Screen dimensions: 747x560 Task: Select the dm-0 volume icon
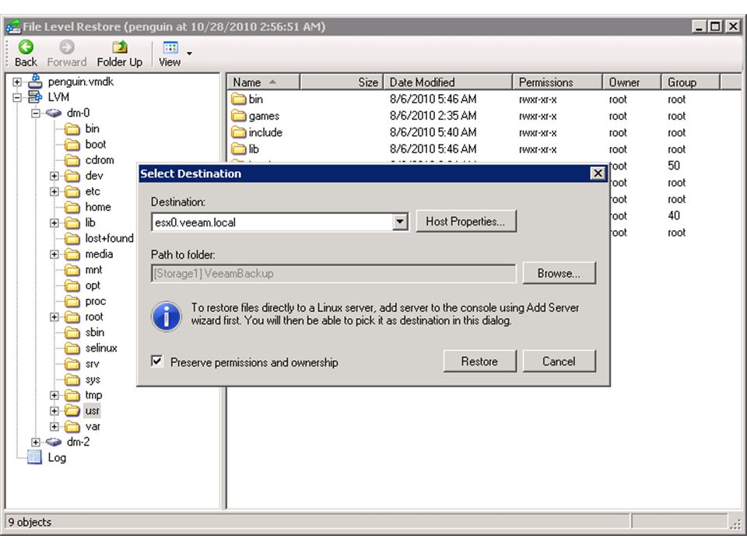point(54,113)
